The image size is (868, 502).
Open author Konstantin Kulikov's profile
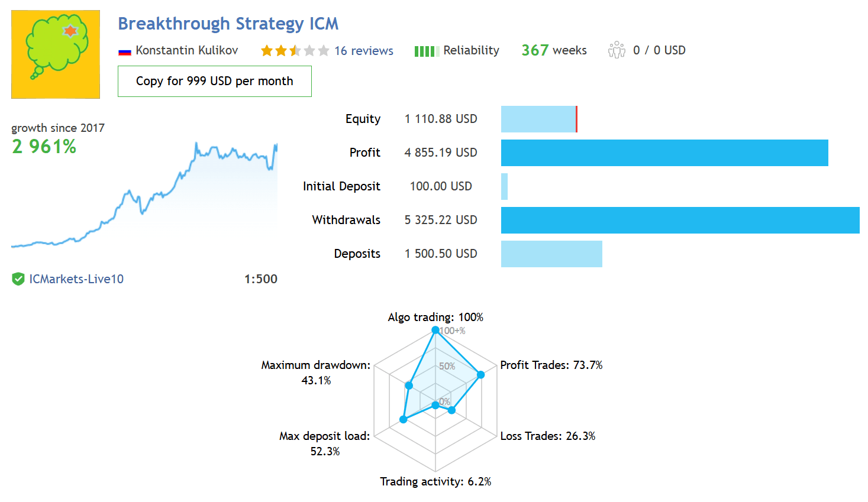(x=187, y=50)
